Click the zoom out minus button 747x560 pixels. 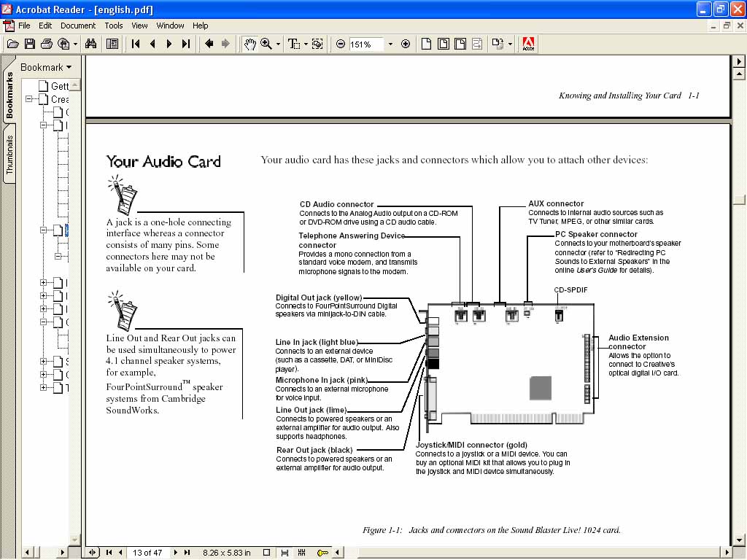341,44
